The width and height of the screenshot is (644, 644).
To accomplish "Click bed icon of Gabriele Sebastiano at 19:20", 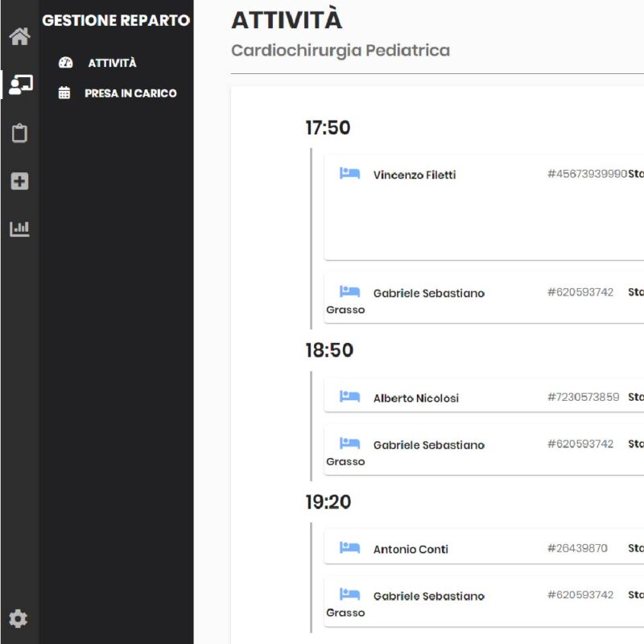I will pyautogui.click(x=349, y=594).
